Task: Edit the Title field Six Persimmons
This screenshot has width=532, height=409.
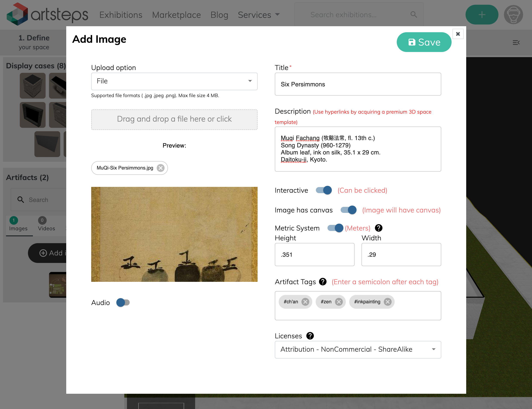Action: coord(358,84)
